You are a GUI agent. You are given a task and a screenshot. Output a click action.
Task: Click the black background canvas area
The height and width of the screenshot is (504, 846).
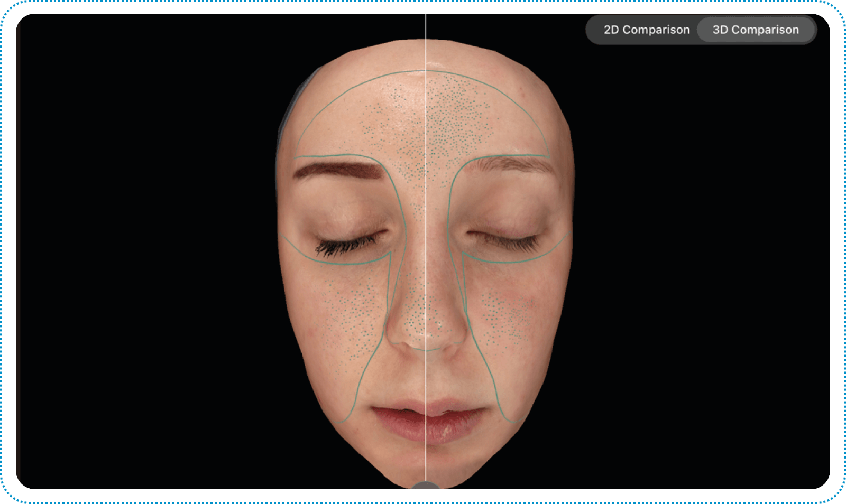point(132,264)
